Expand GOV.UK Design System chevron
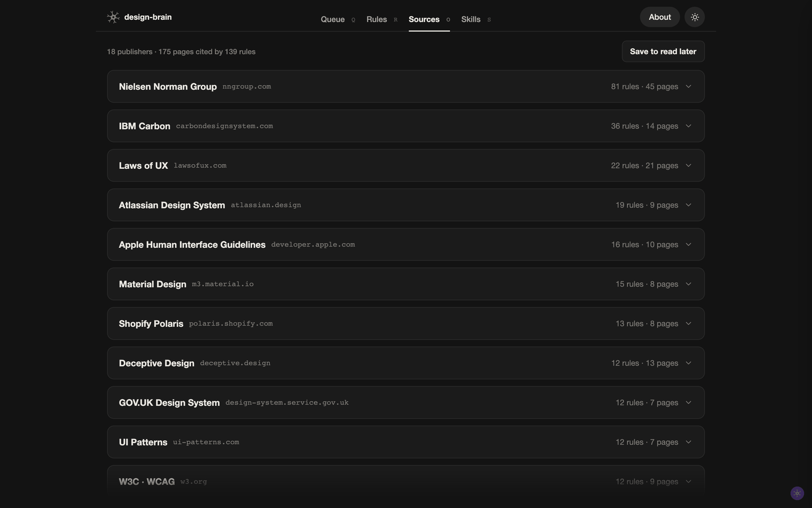Viewport: 812px width, 508px height. pos(689,402)
